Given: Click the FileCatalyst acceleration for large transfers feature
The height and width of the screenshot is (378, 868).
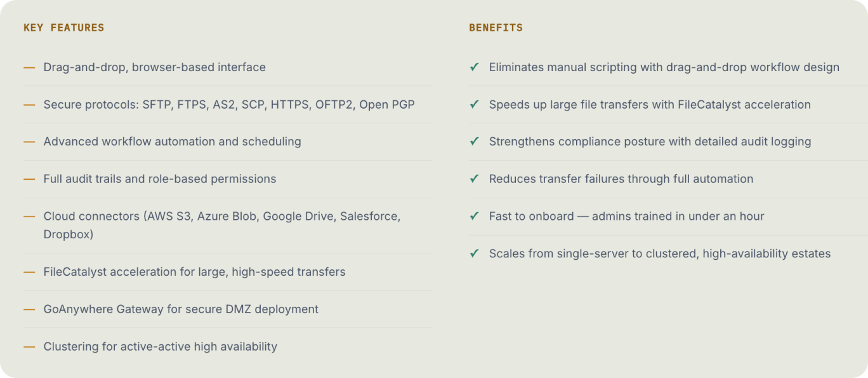Looking at the screenshot, I should 195,272.
